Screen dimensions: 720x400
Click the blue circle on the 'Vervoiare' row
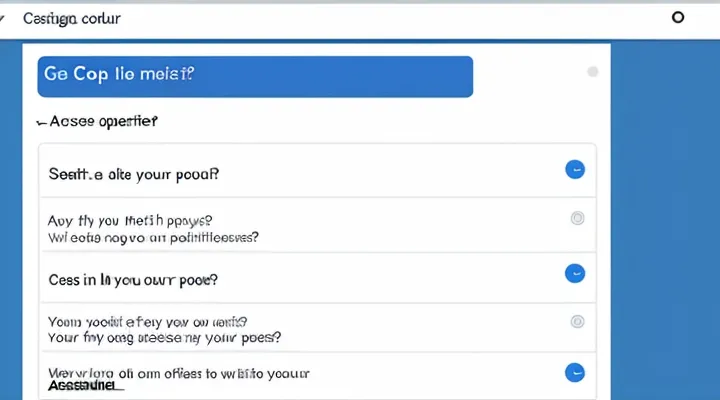coord(574,373)
